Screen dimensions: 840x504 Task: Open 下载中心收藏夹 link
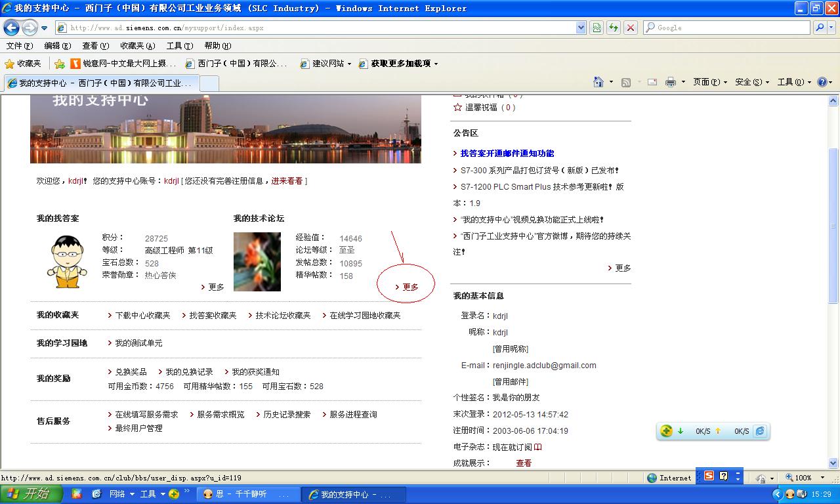point(142,316)
